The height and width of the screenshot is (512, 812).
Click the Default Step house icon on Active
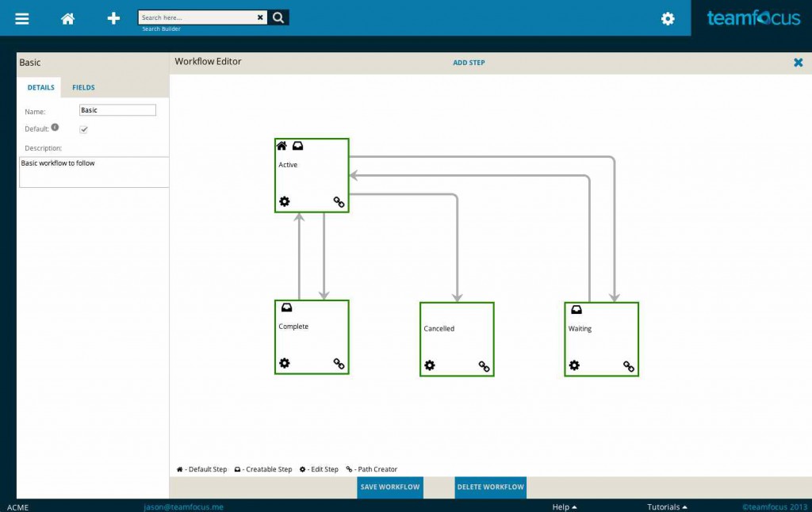pos(282,145)
